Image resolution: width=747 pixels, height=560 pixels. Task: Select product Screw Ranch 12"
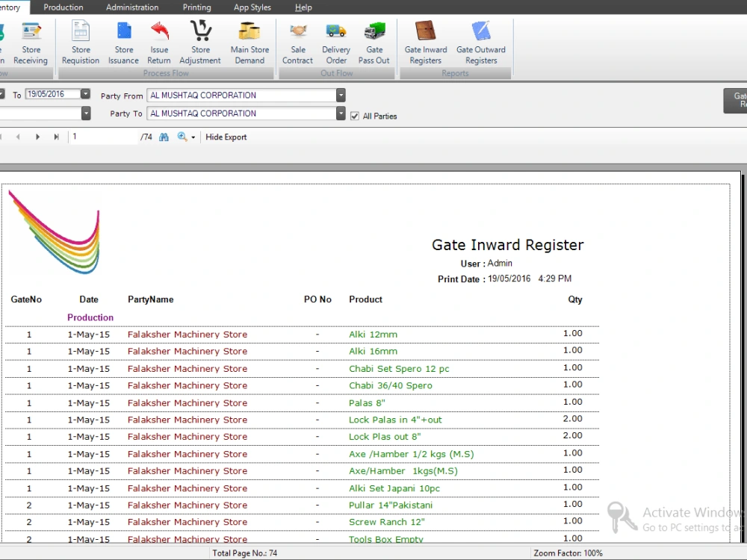[x=386, y=522]
